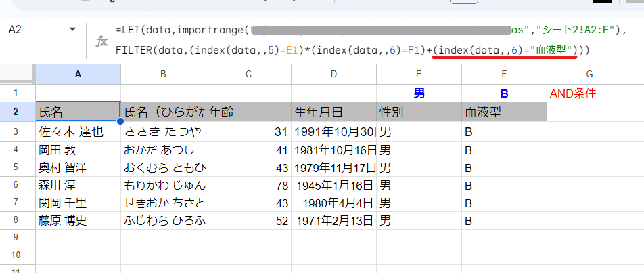Select row 1 header
Screen dimensions: 644x273
coord(16,93)
